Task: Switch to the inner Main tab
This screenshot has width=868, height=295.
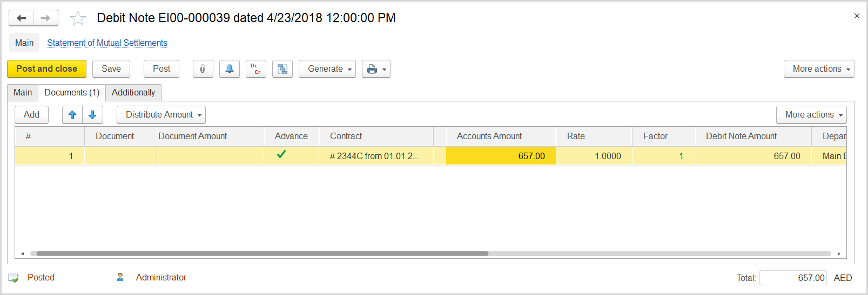Action: (23, 93)
